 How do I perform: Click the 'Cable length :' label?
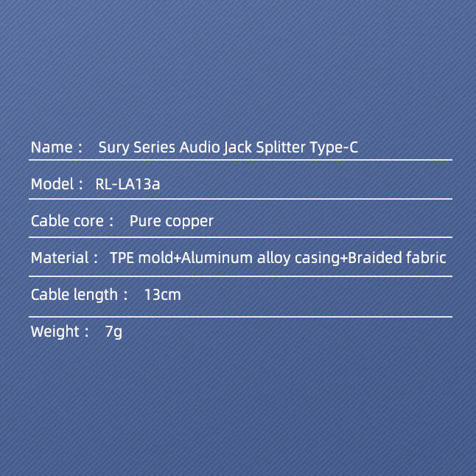point(80,295)
